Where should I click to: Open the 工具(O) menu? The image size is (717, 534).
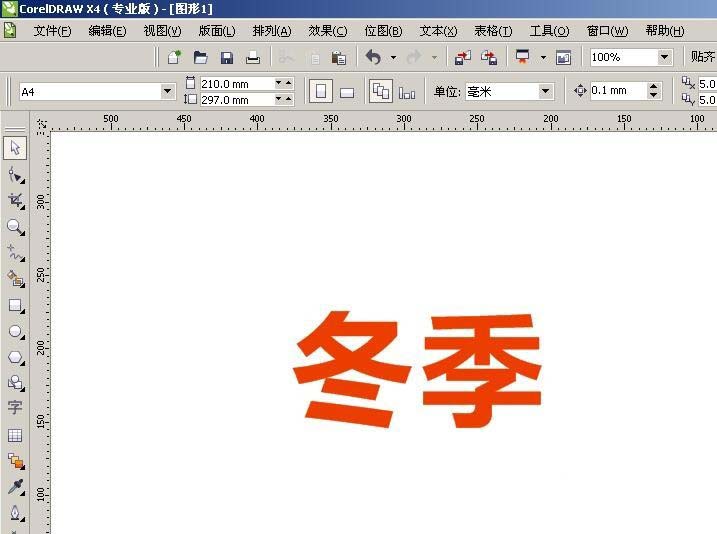click(x=549, y=31)
